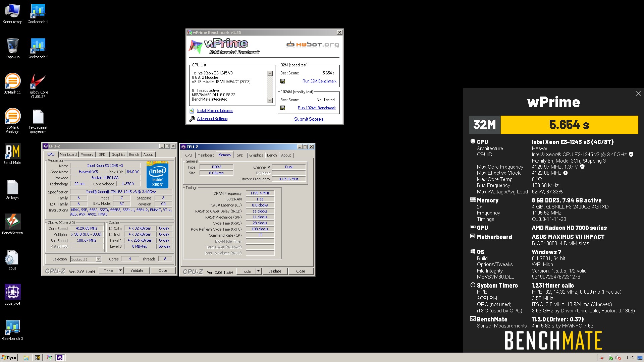Open the Корзина recycle bin icon
The width and height of the screenshot is (644, 362).
pos(12,49)
